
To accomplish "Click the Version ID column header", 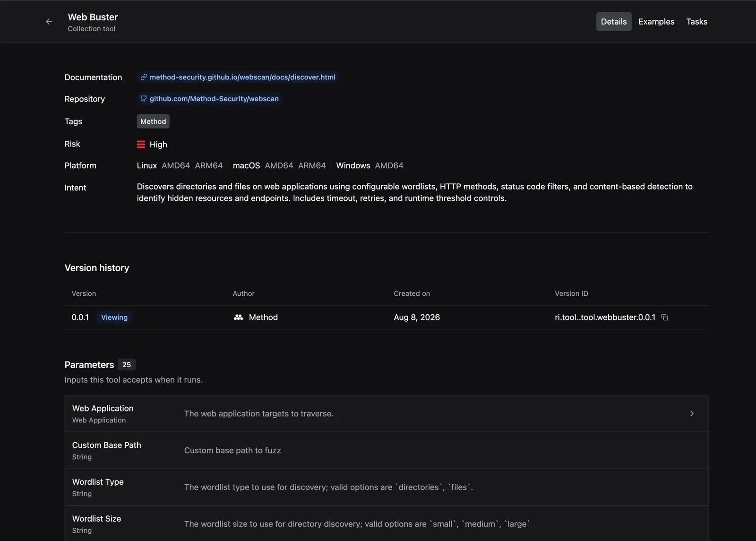I will [x=571, y=293].
